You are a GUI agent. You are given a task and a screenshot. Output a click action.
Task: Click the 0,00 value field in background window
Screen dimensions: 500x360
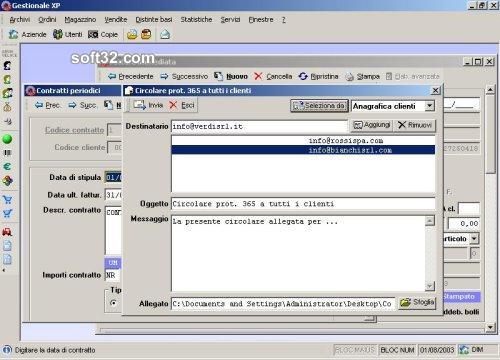pyautogui.click(x=464, y=223)
